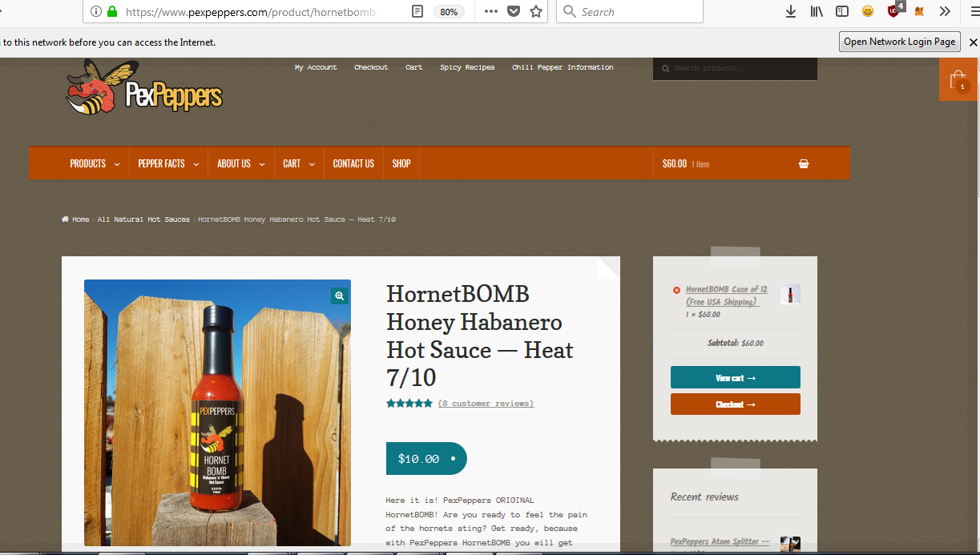The image size is (980, 555).
Task: Reset the 80% page zoom indicator
Action: pos(450,12)
